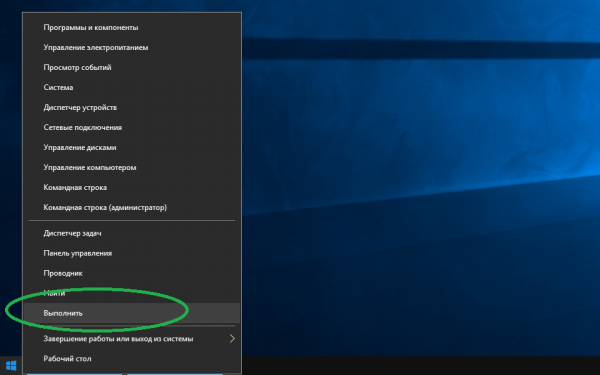Launch Проводник from the menu
Image resolution: width=600 pixels, height=375 pixels.
click(132, 273)
